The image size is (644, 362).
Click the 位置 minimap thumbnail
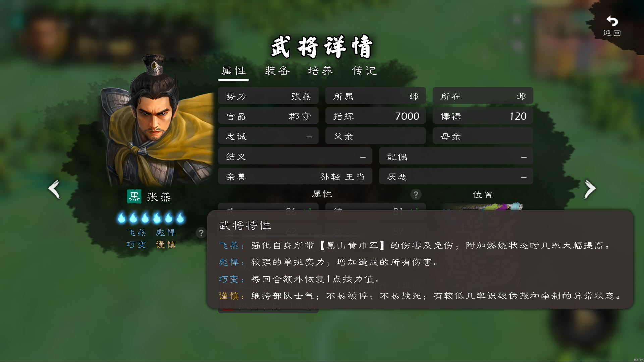point(483,206)
